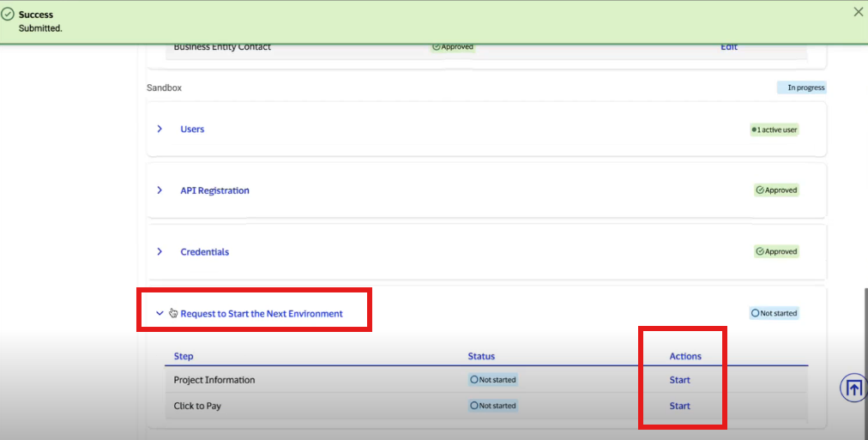This screenshot has width=868, height=440.
Task: Click the Sandbox section heading
Action: click(x=164, y=88)
